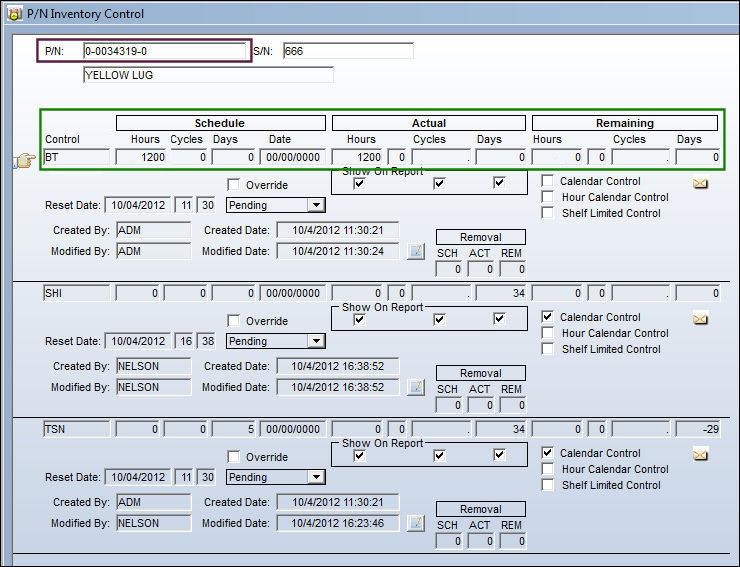The height and width of the screenshot is (567, 740).
Task: Select the TSN control field
Action: coord(76,429)
